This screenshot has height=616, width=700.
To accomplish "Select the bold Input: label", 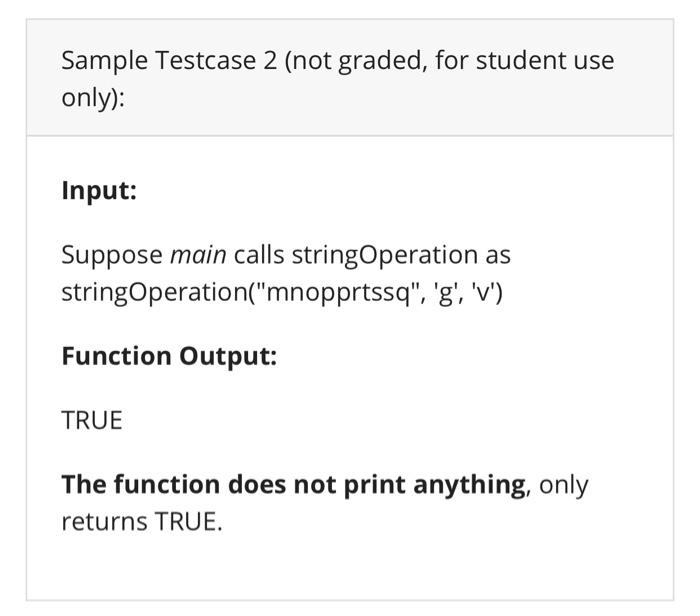I will (x=99, y=190).
